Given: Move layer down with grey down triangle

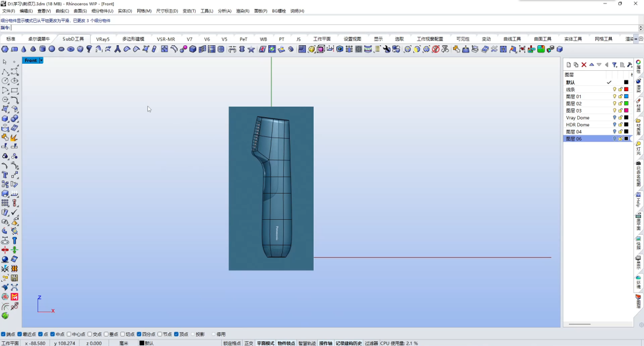Looking at the screenshot, I should coord(599,65).
